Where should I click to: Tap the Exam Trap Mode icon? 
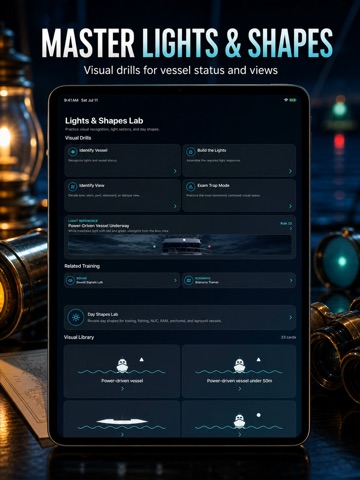click(190, 187)
